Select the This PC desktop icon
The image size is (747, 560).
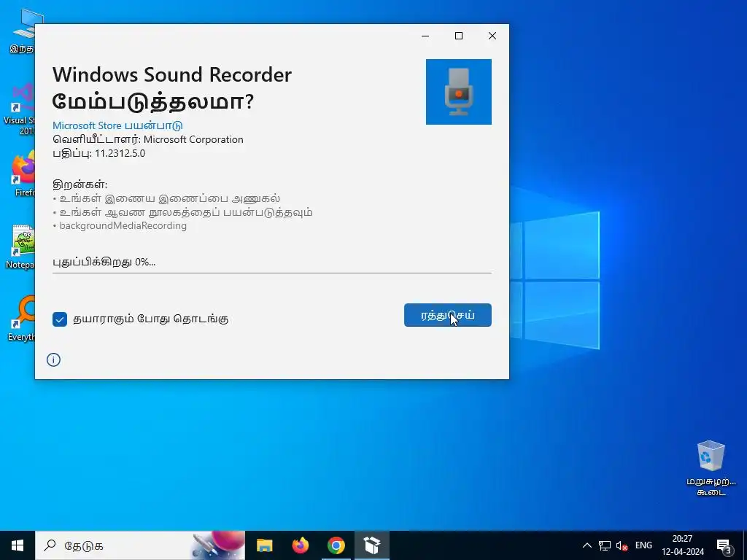(x=22, y=31)
